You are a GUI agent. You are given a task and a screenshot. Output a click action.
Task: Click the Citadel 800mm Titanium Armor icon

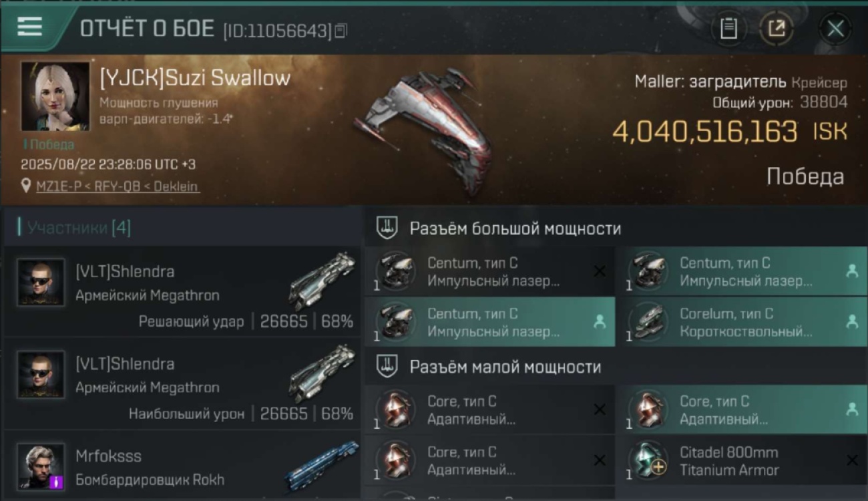647,460
